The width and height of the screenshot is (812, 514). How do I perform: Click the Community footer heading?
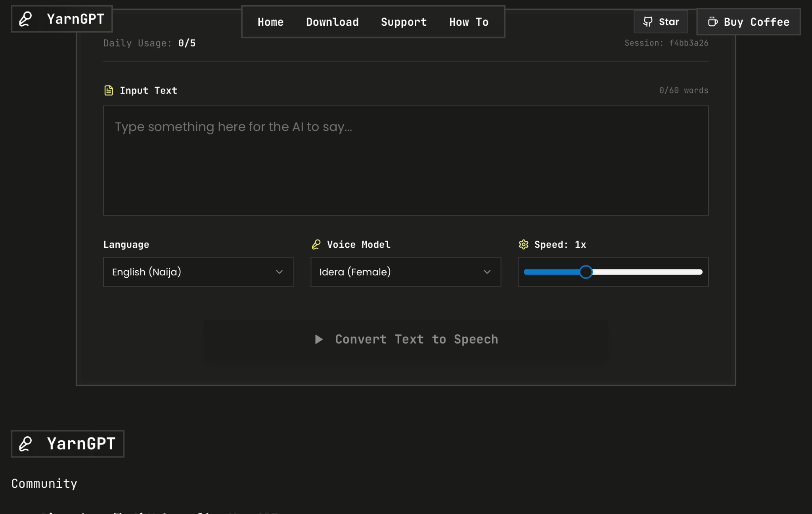(x=44, y=483)
